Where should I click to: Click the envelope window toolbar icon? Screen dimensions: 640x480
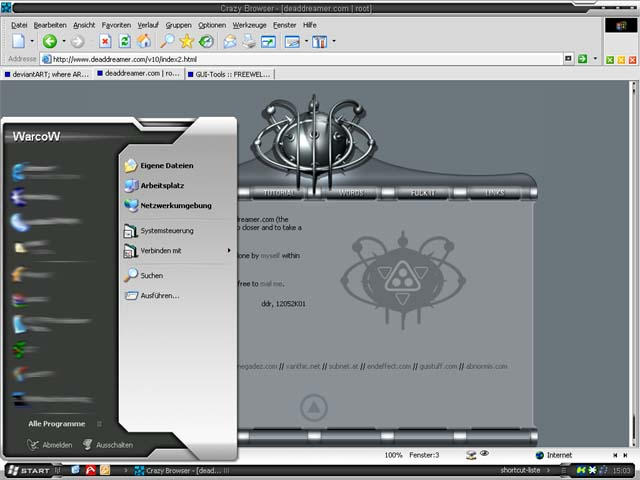[x=292, y=42]
